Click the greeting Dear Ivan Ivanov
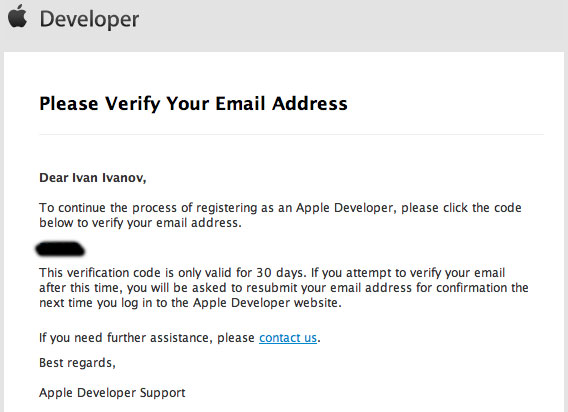Screen dimensions: 568x412 pos(93,178)
